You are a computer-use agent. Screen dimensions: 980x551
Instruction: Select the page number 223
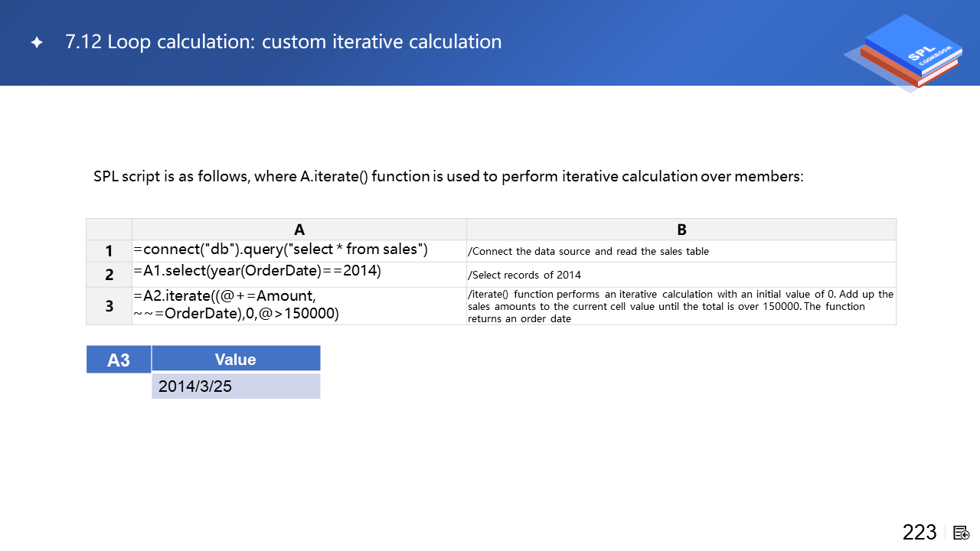919,533
